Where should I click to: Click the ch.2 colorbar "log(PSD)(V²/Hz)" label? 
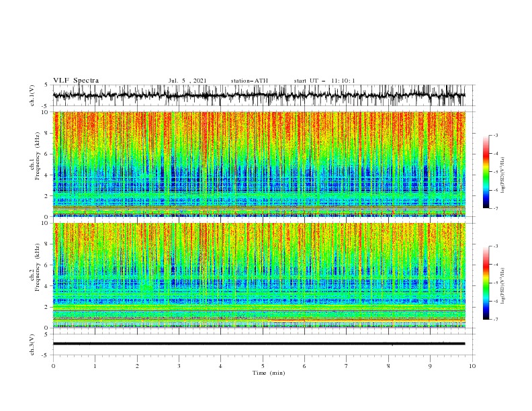tap(503, 285)
